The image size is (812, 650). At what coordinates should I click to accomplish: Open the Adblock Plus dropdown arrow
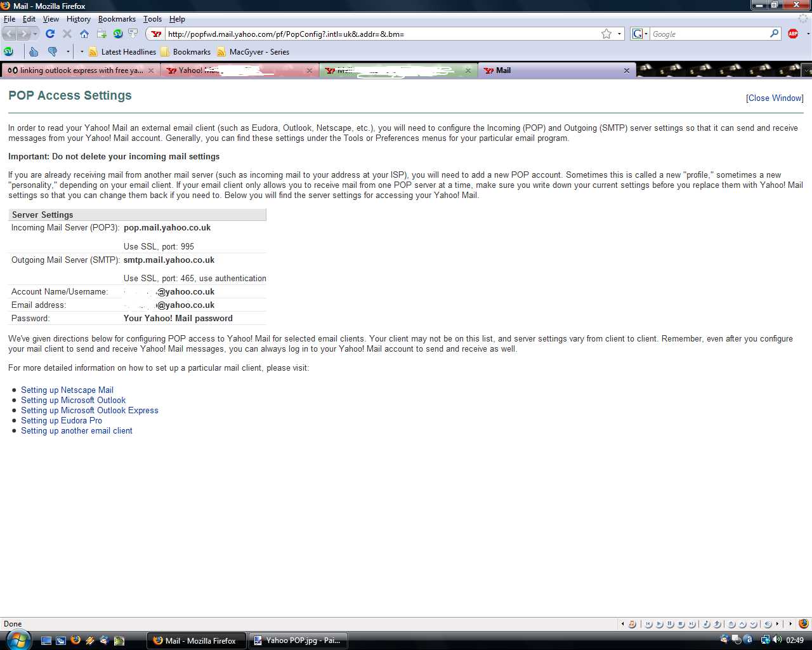tap(808, 34)
